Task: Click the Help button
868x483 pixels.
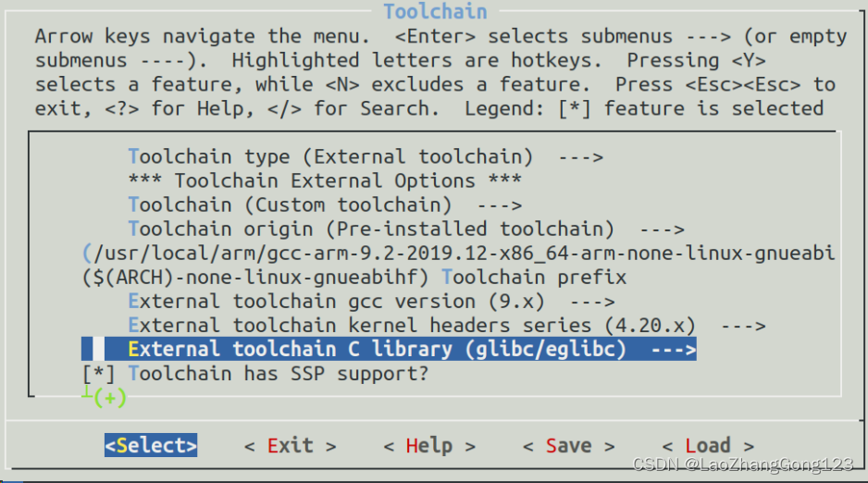Action: tap(429, 445)
